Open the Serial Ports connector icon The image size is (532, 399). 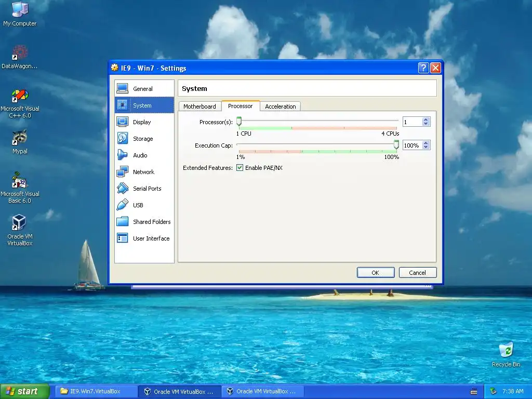point(122,188)
